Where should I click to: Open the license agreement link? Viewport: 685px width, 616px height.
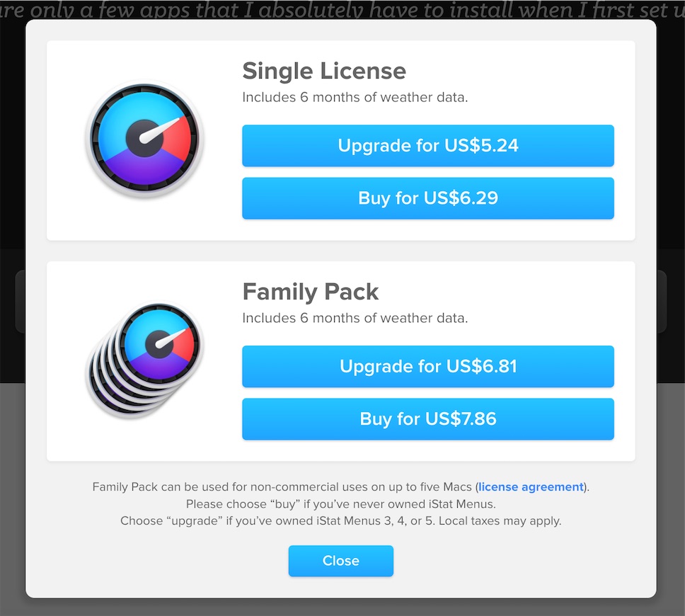click(x=531, y=487)
